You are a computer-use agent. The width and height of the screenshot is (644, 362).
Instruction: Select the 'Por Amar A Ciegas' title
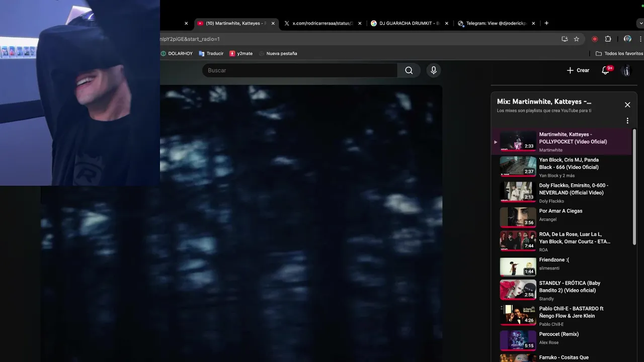[x=560, y=211]
